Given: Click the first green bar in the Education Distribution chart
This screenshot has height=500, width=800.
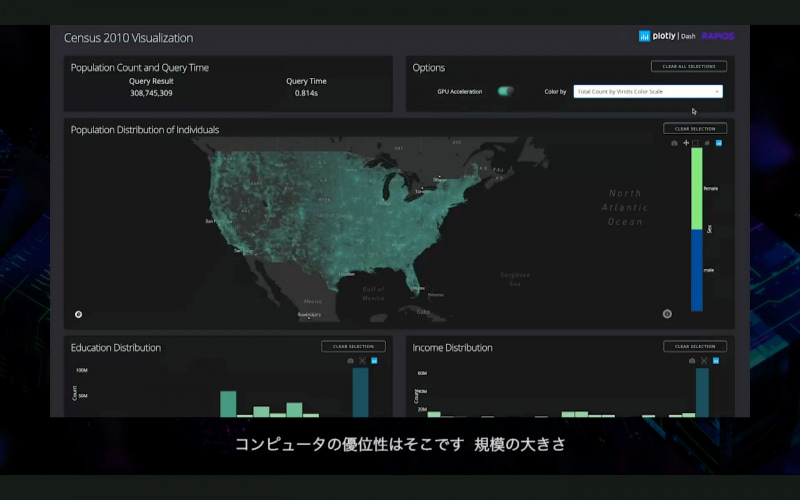Looking at the screenshot, I should click(x=228, y=404).
